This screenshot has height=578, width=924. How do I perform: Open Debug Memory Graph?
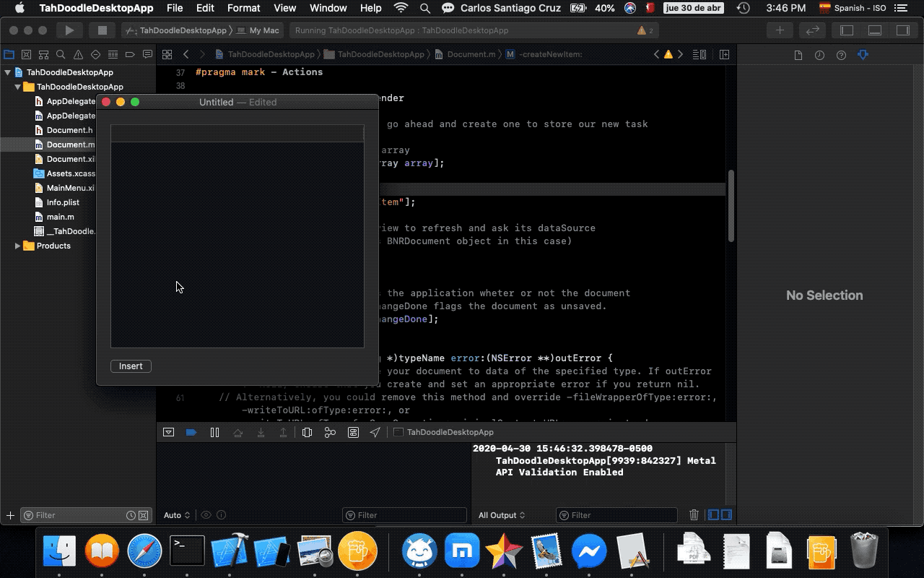330,432
